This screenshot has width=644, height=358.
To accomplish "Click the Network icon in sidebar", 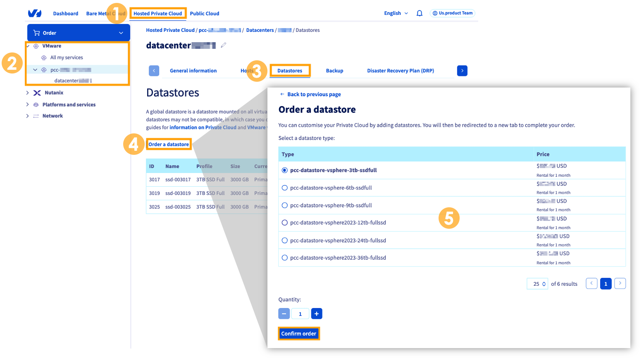I will pyautogui.click(x=36, y=116).
